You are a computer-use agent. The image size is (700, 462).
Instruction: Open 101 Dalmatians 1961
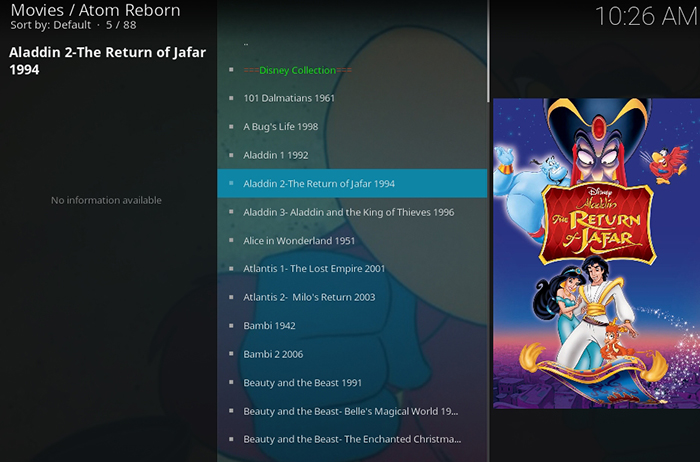[x=352, y=98]
